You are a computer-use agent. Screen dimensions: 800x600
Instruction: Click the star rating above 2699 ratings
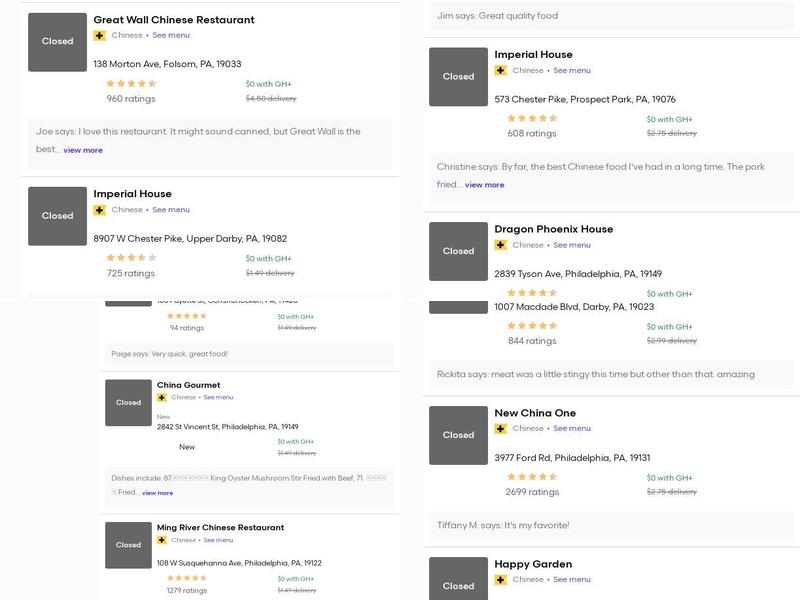coord(532,477)
